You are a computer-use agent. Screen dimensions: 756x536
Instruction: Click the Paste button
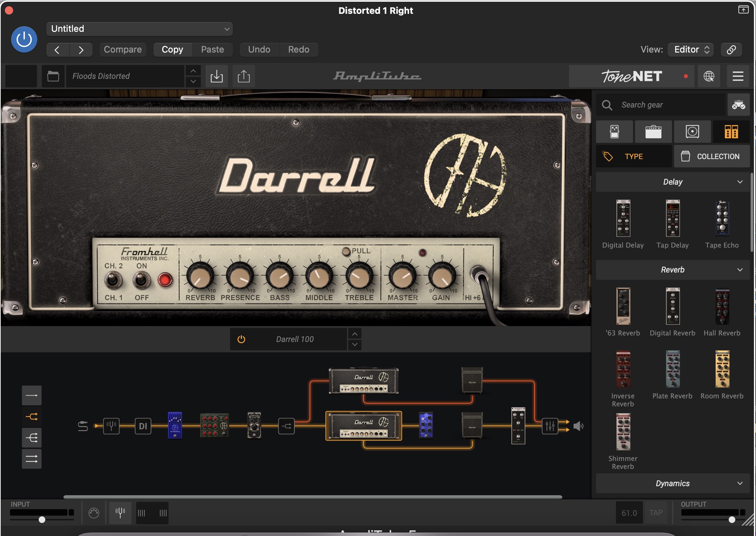[x=212, y=50]
